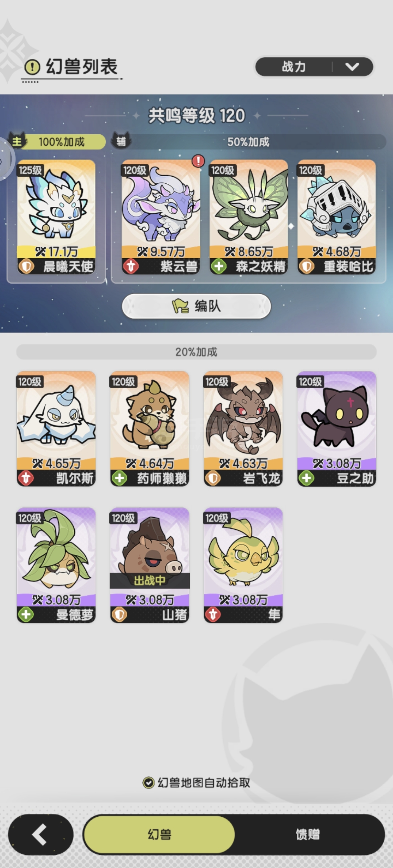Open the 隼 yellow bird card
The width and height of the screenshot is (393, 868).
pos(243,565)
